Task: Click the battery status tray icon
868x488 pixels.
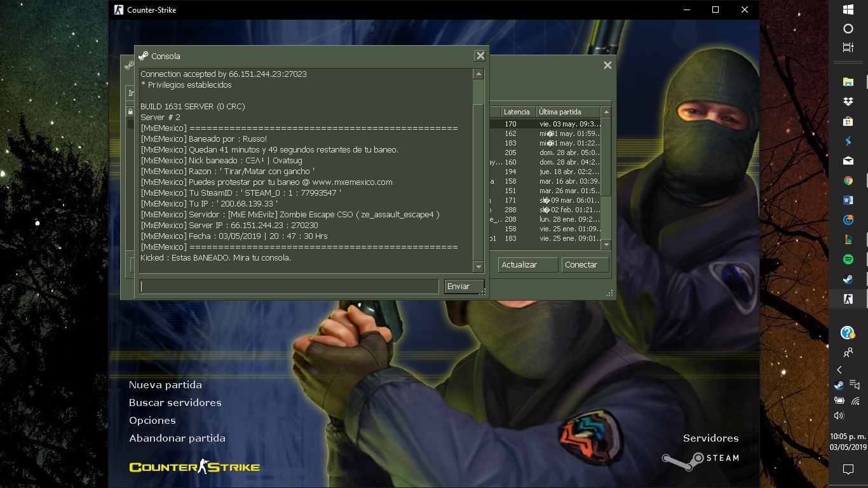Action: [839, 401]
